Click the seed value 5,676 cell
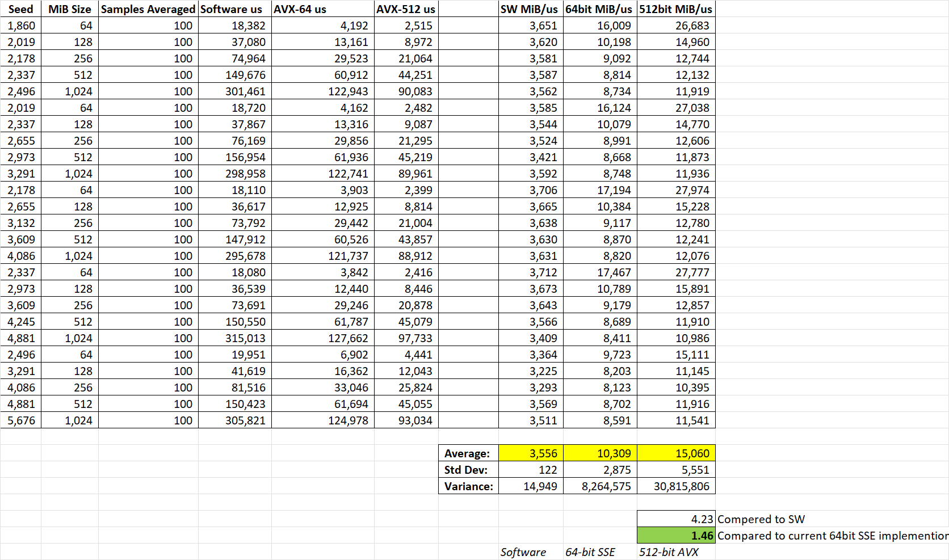 21,420
